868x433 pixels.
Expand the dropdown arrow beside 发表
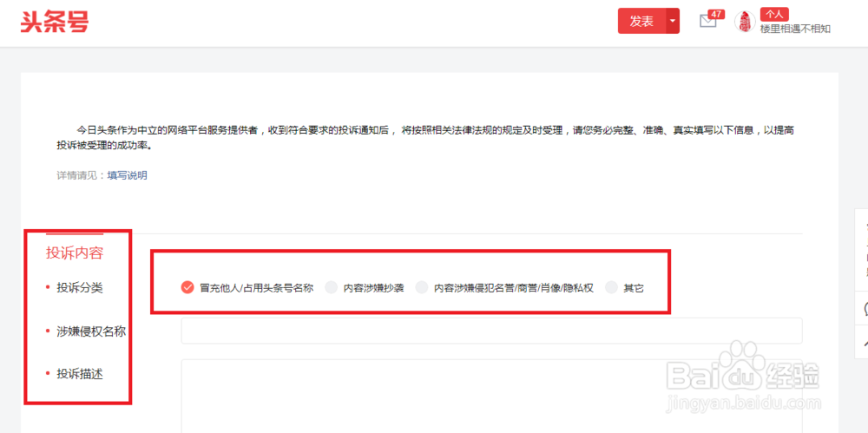click(x=673, y=21)
